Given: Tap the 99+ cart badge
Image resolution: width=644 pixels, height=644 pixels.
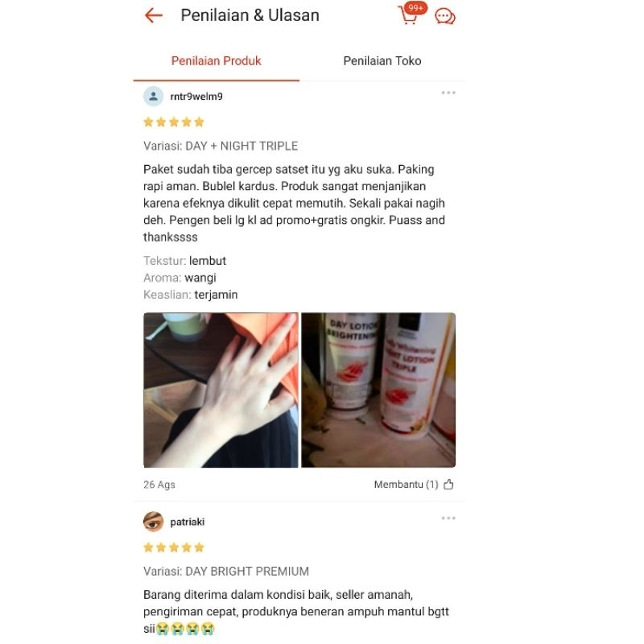Looking at the screenshot, I should (415, 8).
